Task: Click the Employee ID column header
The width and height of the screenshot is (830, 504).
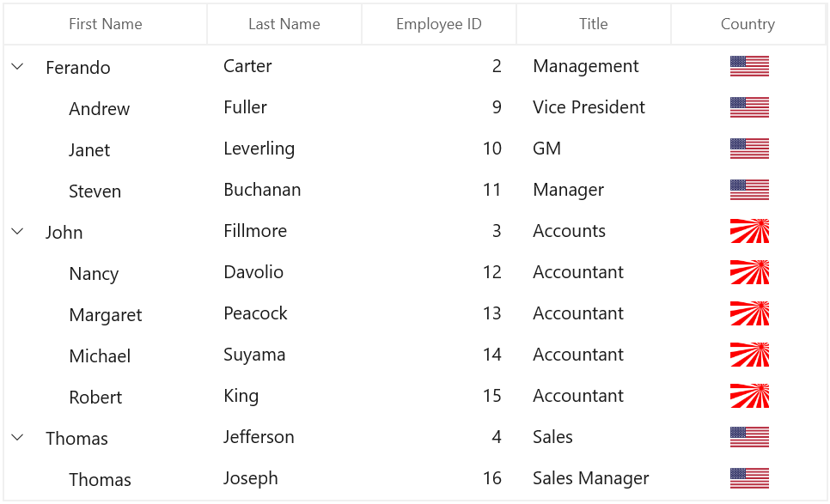Action: pyautogui.click(x=439, y=23)
